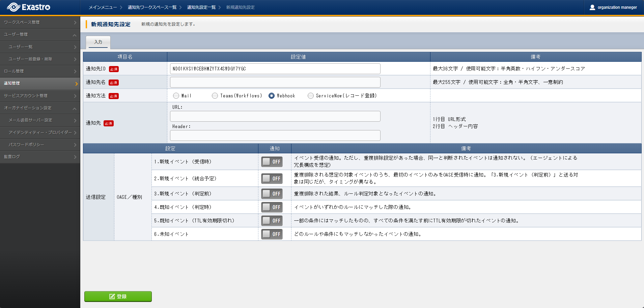Open ロール管理 sidebar menu
This screenshot has width=644, height=308.
pyautogui.click(x=40, y=71)
